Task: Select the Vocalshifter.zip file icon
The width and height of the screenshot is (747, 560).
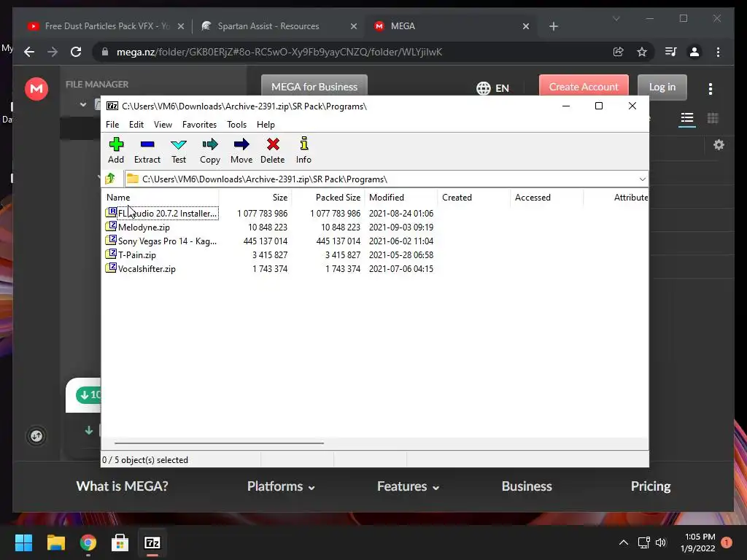Action: [111, 268]
